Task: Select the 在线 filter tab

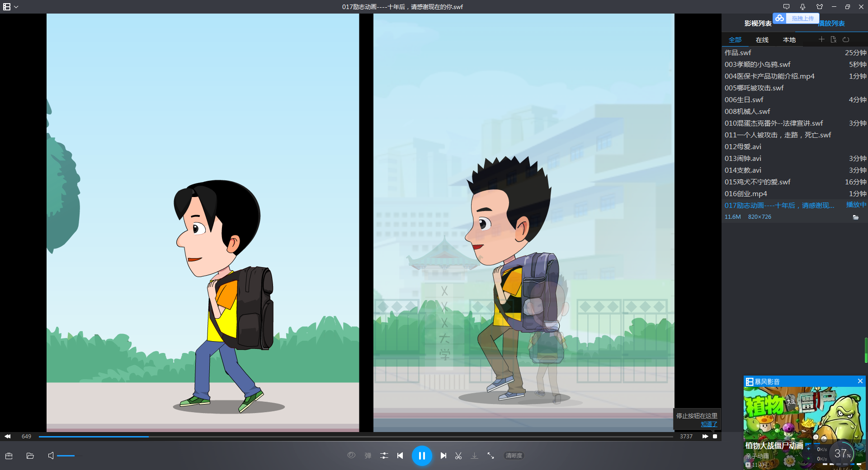Action: (x=762, y=40)
